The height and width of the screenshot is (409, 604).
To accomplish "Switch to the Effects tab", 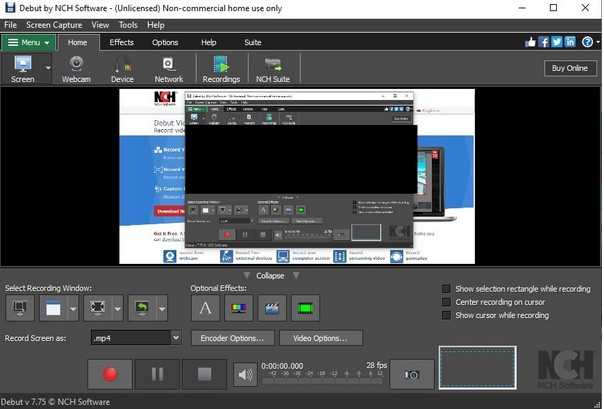I will pos(121,42).
